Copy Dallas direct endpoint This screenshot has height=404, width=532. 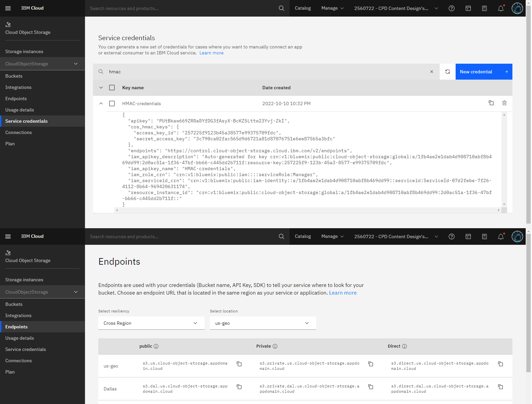coord(500,387)
